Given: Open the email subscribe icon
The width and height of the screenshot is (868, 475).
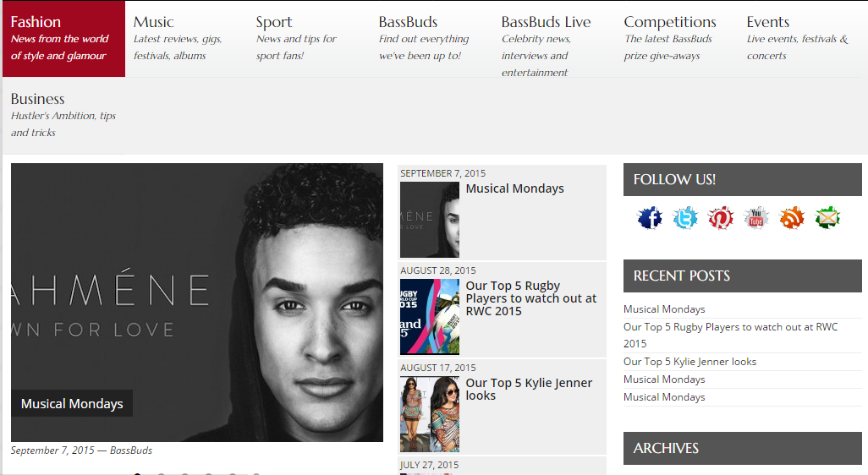Looking at the screenshot, I should click(827, 218).
